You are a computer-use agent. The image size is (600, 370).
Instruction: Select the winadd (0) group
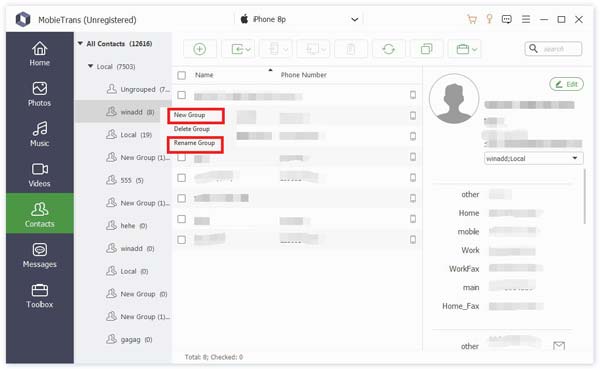pyautogui.click(x=130, y=248)
